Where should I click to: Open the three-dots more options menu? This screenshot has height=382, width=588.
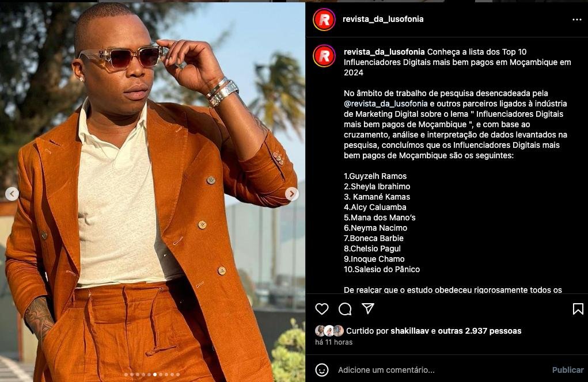click(576, 20)
